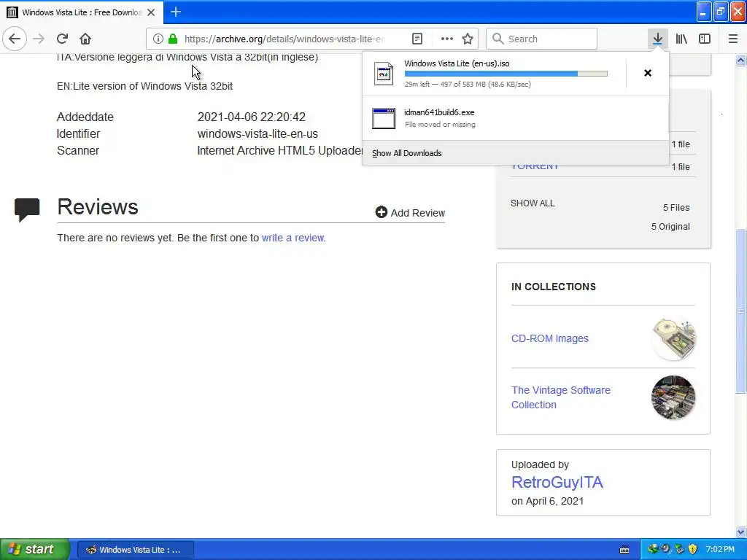The image size is (747, 560).
Task: Reload the current page
Action: [63, 39]
